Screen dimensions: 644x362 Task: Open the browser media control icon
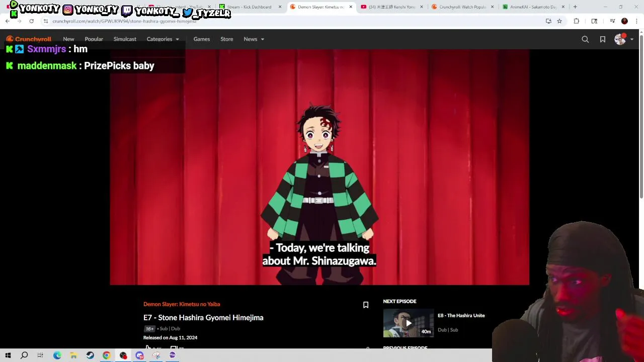click(x=612, y=21)
